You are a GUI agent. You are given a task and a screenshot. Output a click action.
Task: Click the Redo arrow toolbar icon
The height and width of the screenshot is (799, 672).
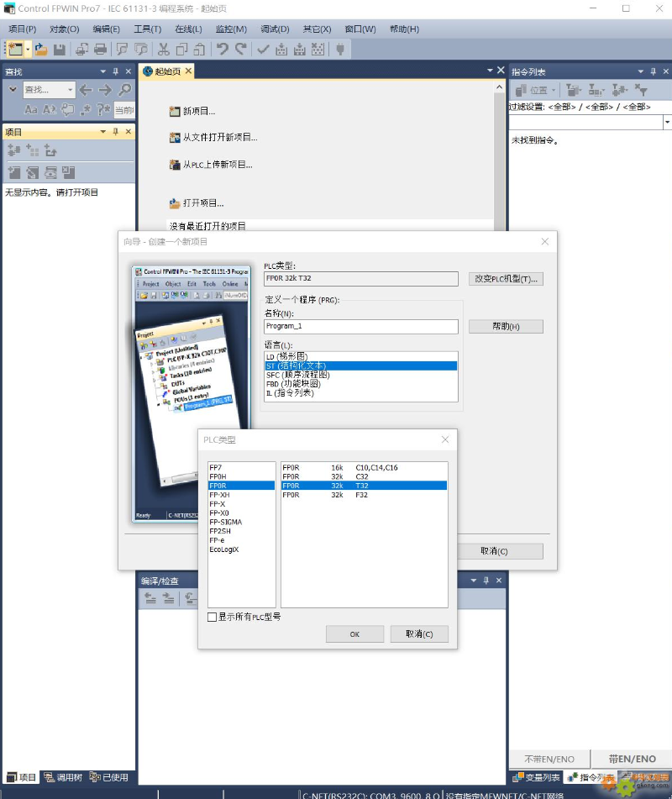[x=241, y=50]
